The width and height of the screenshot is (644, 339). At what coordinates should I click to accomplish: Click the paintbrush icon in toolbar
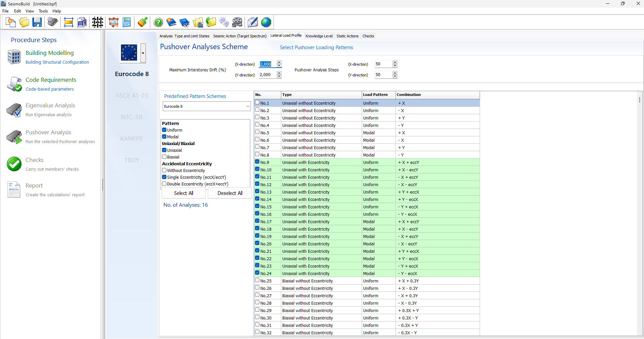(142, 23)
